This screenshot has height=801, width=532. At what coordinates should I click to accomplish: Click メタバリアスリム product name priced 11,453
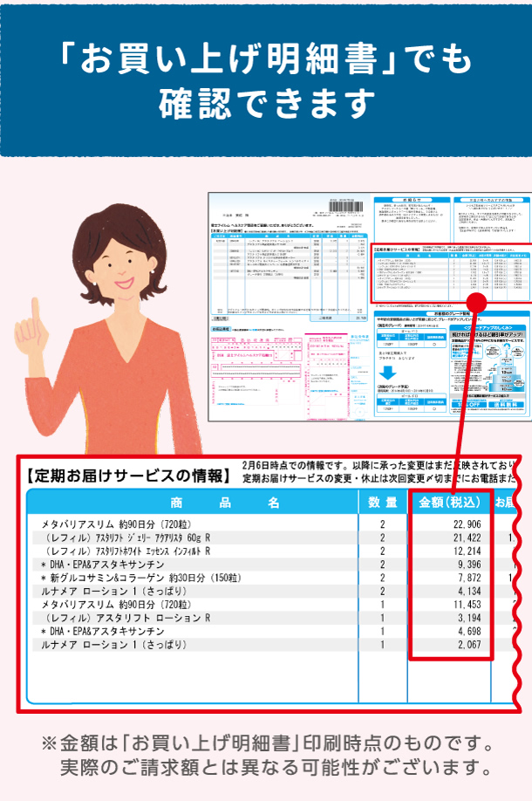tap(116, 605)
